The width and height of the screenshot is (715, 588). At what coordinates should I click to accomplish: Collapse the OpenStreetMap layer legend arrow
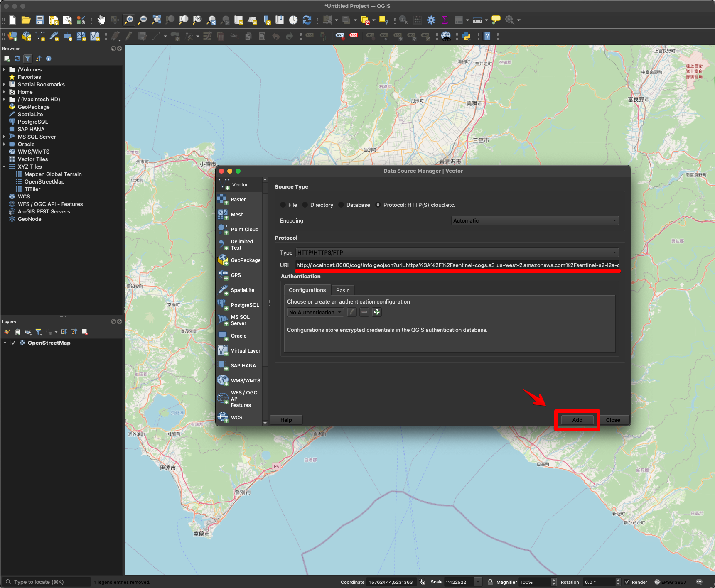[x=5, y=343]
